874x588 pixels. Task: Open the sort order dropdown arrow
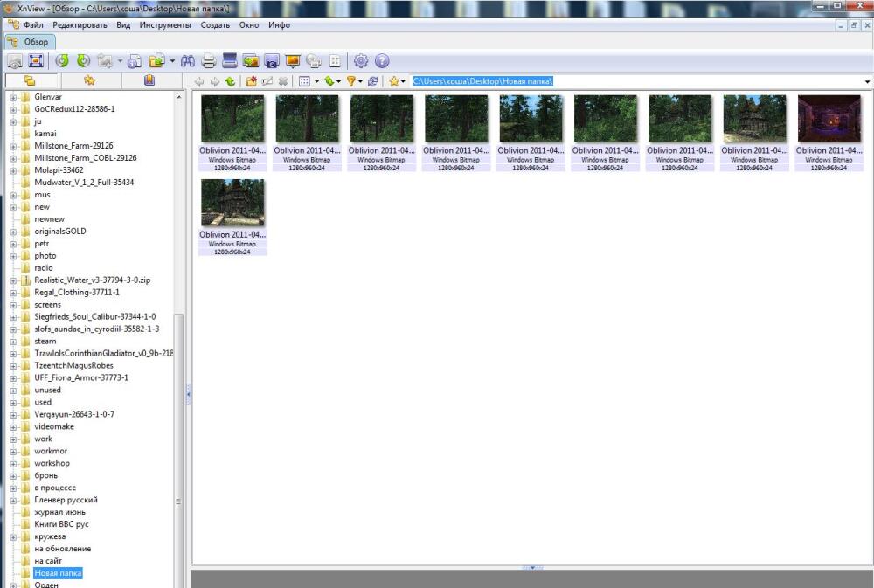tap(338, 82)
